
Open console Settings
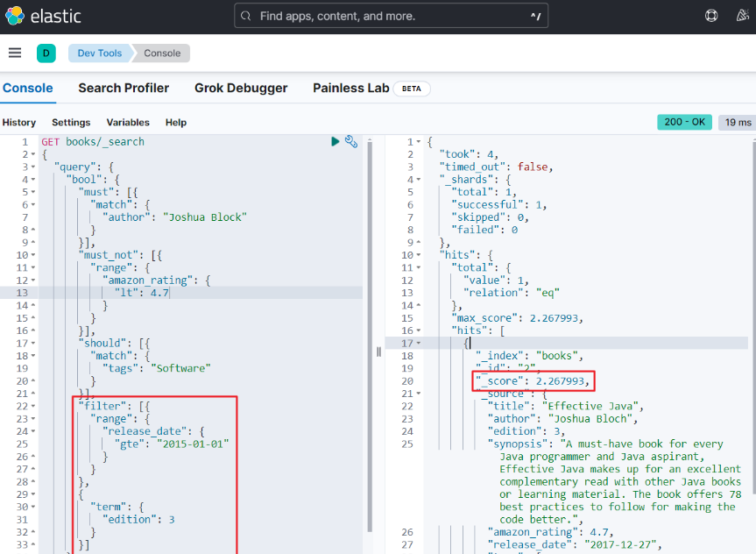point(71,123)
